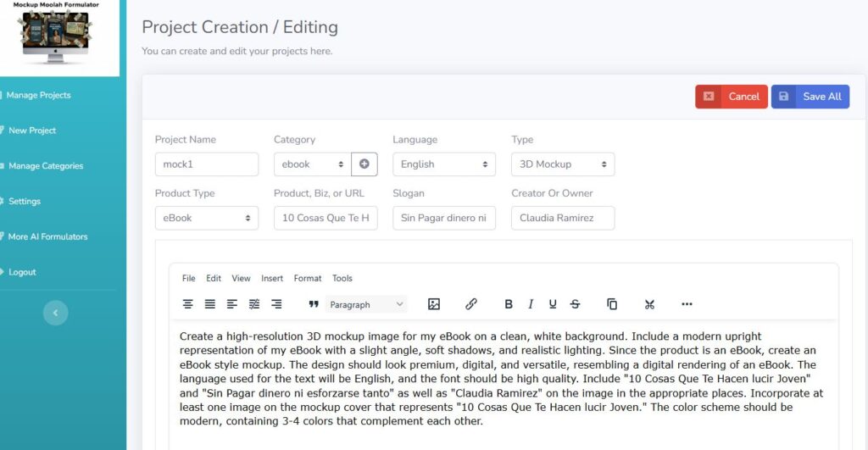Open the Category dropdown showing ebook
Image resolution: width=868 pixels, height=450 pixels.
[x=312, y=164]
